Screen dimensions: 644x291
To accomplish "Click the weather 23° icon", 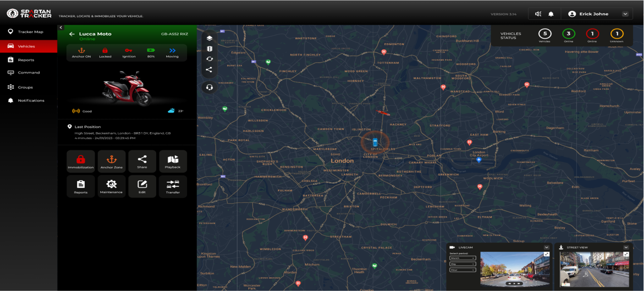I will (171, 111).
